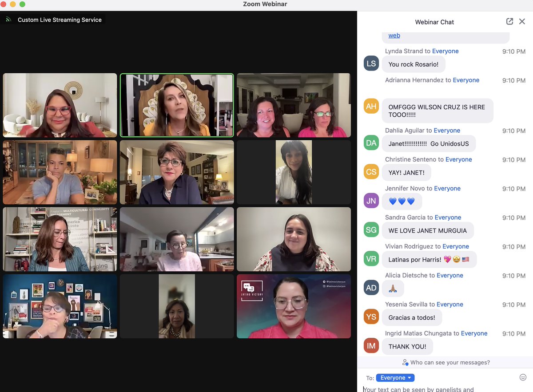Select the video tile with blue wall and framed pictures

point(60,306)
